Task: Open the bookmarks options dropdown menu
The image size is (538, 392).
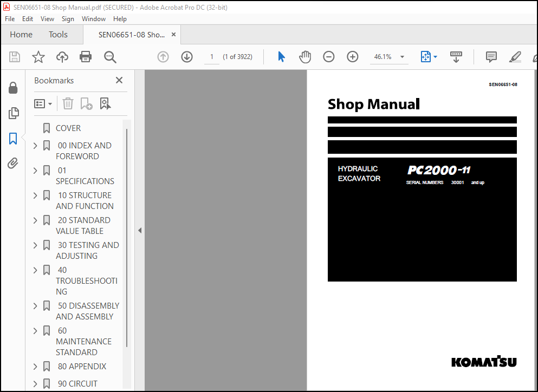Action: [43, 103]
